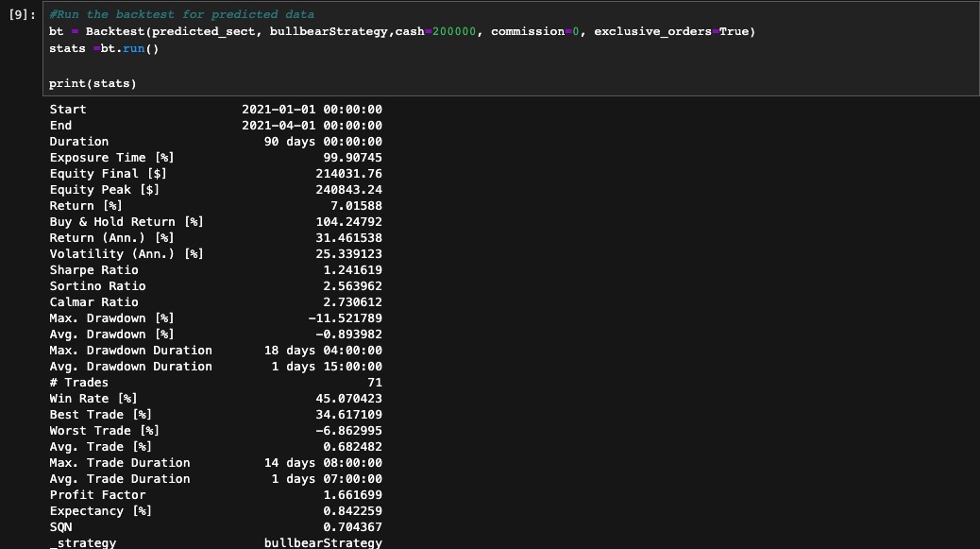Click the End value 2021-04-01 00:00:00
This screenshot has height=549, width=980.
[x=312, y=126]
